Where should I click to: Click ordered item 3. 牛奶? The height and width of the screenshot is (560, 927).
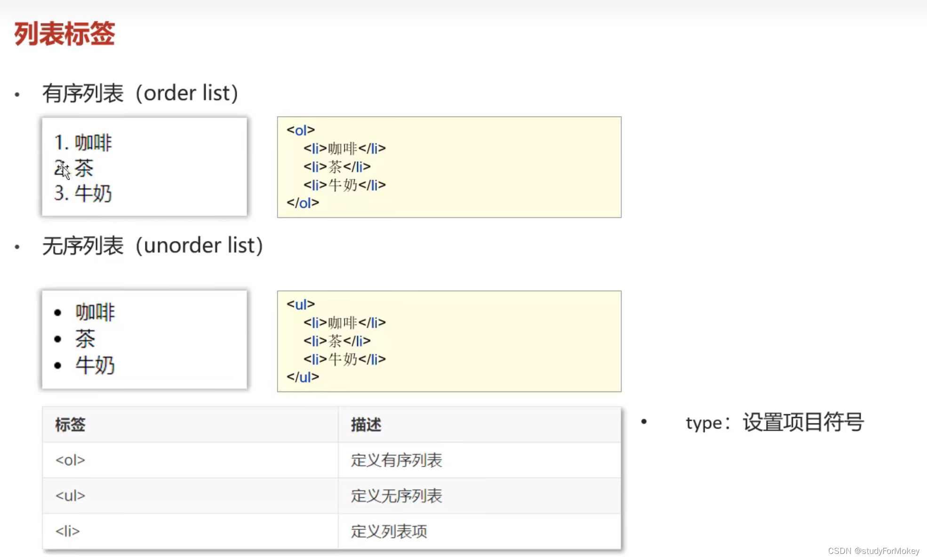tap(83, 193)
